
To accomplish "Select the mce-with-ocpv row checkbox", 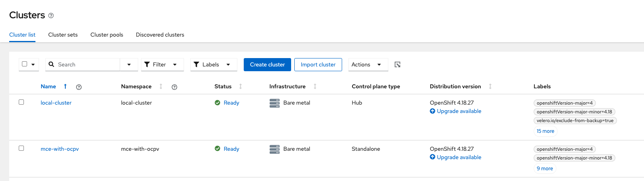I will [x=22, y=148].
